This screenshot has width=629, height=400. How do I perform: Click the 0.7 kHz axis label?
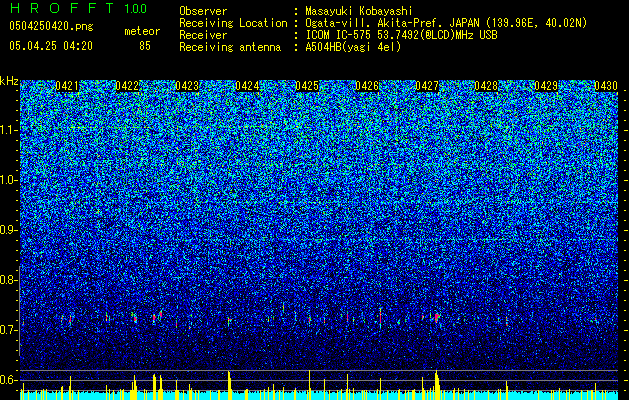coord(8,330)
